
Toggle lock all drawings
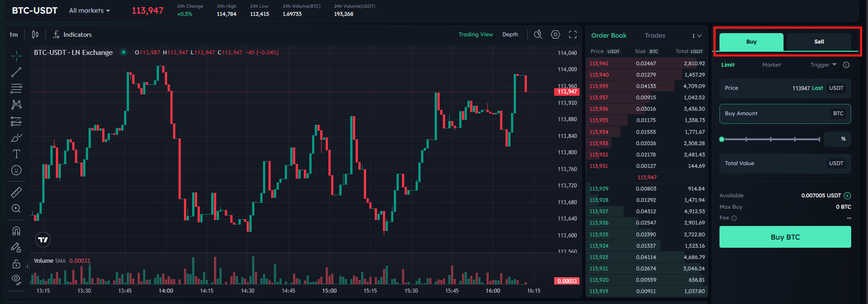16,264
